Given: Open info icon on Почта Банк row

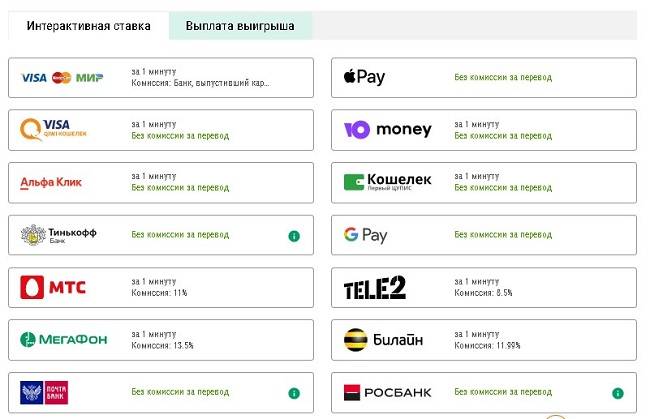Looking at the screenshot, I should point(294,393).
